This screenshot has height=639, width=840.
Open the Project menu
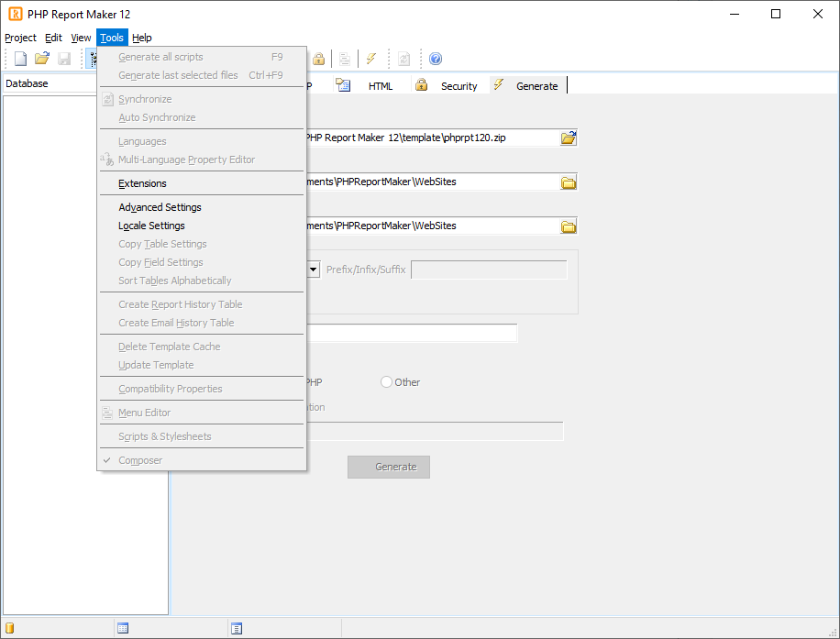(x=20, y=38)
